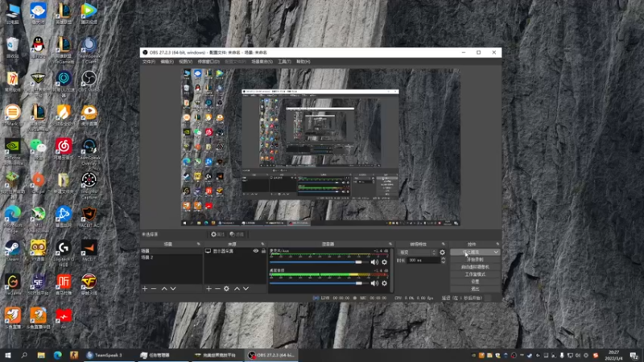The height and width of the screenshot is (362, 644).
Task: Click the 开始录制 start recording button
Action: 475,260
